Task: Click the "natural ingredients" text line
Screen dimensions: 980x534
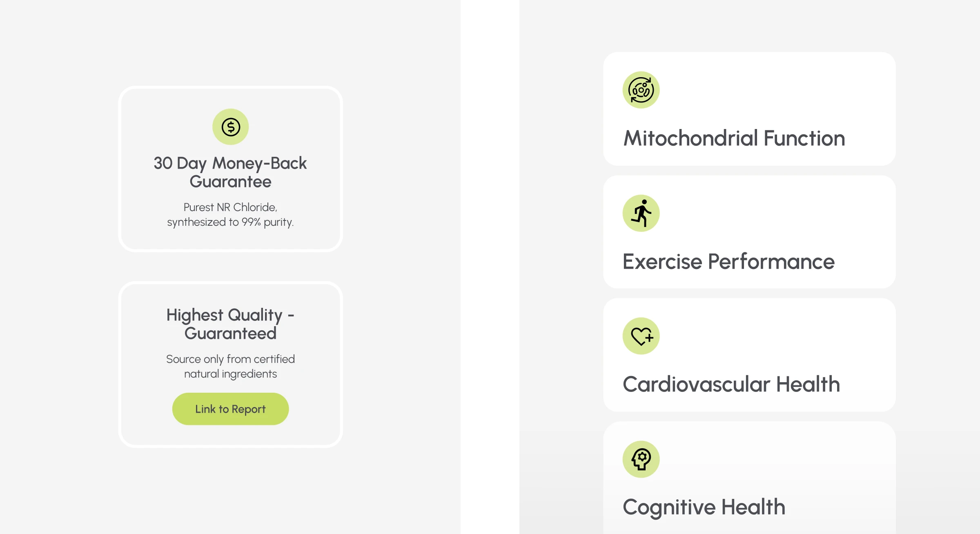Action: (230, 374)
